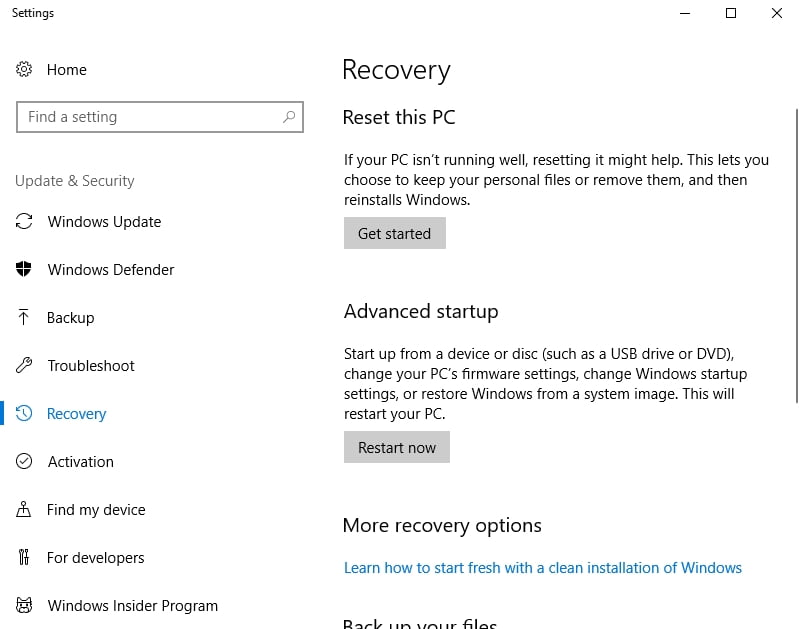800x629 pixels.
Task: Select the Recovery restore icon
Action: pyautogui.click(x=23, y=413)
